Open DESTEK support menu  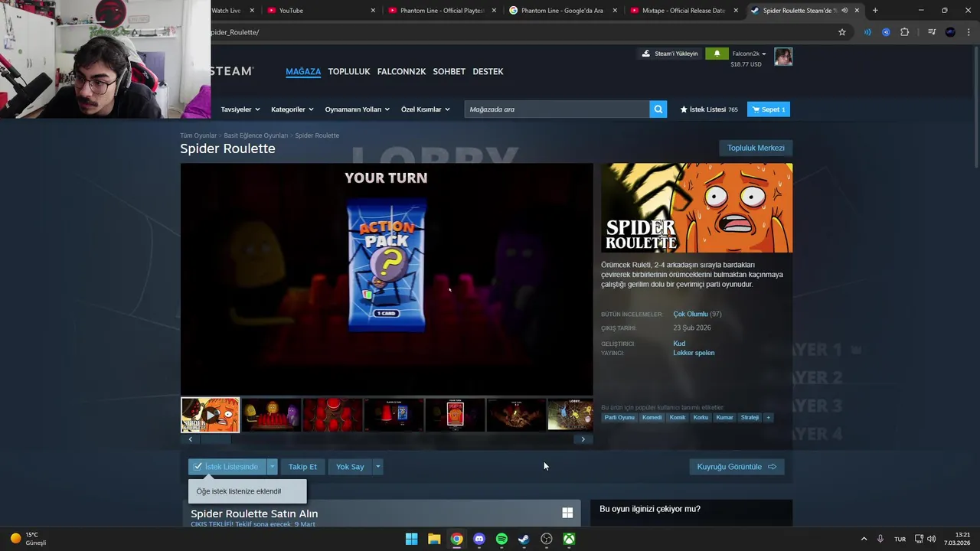point(488,71)
